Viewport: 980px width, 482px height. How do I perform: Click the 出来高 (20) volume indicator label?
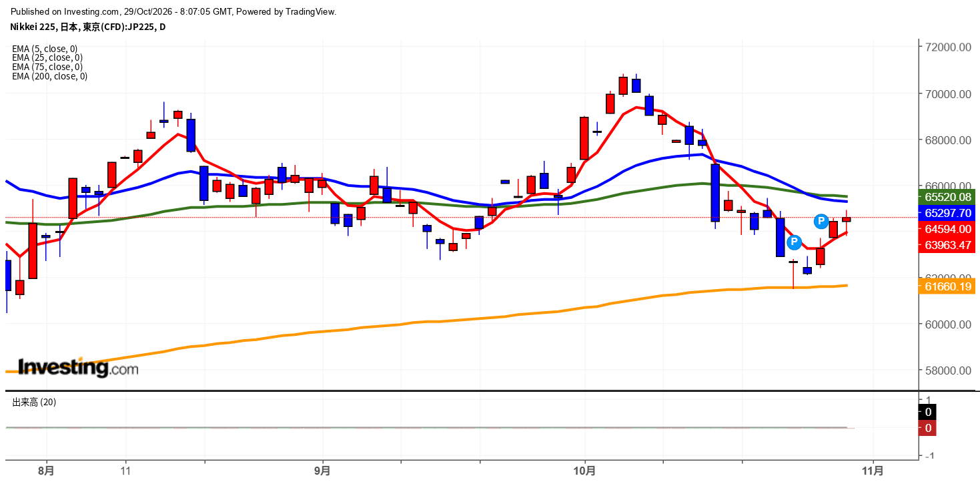(x=35, y=402)
